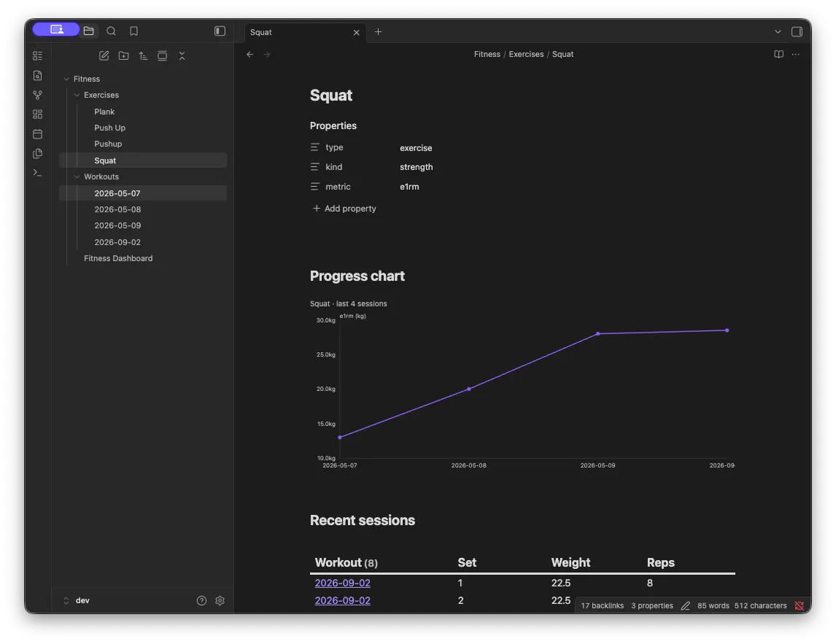Toggle the right sidebar panel icon
The width and height of the screenshot is (836, 644).
[x=797, y=31]
